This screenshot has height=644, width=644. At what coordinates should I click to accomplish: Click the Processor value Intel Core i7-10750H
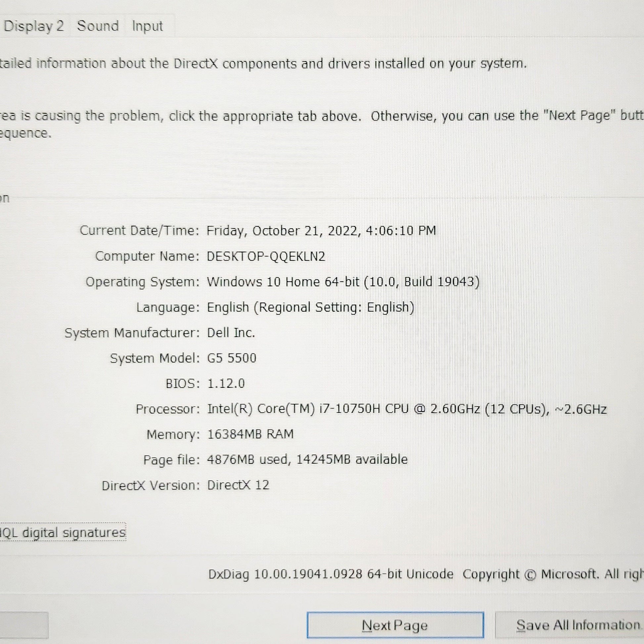click(407, 409)
